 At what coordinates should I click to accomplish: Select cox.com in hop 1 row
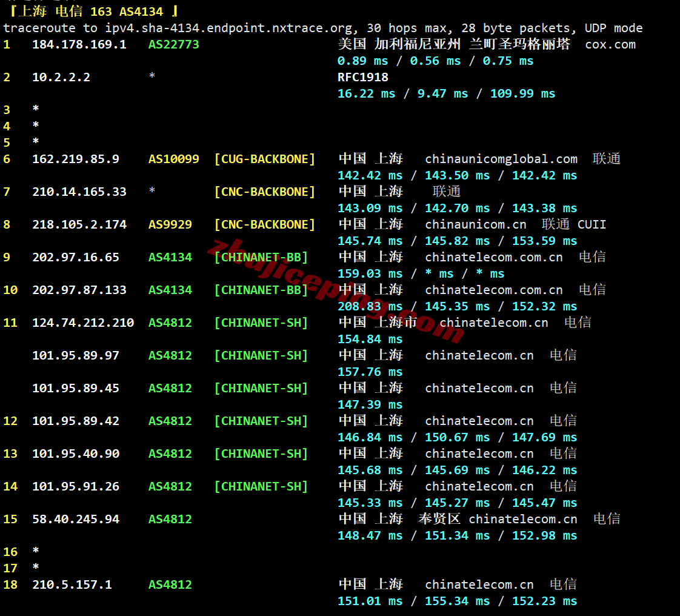click(610, 45)
